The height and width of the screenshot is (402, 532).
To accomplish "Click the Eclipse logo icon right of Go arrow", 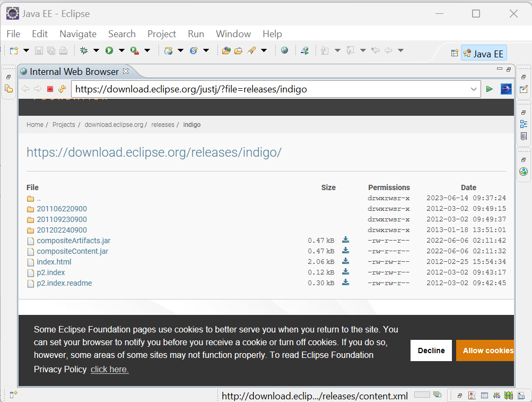I will coord(506,89).
